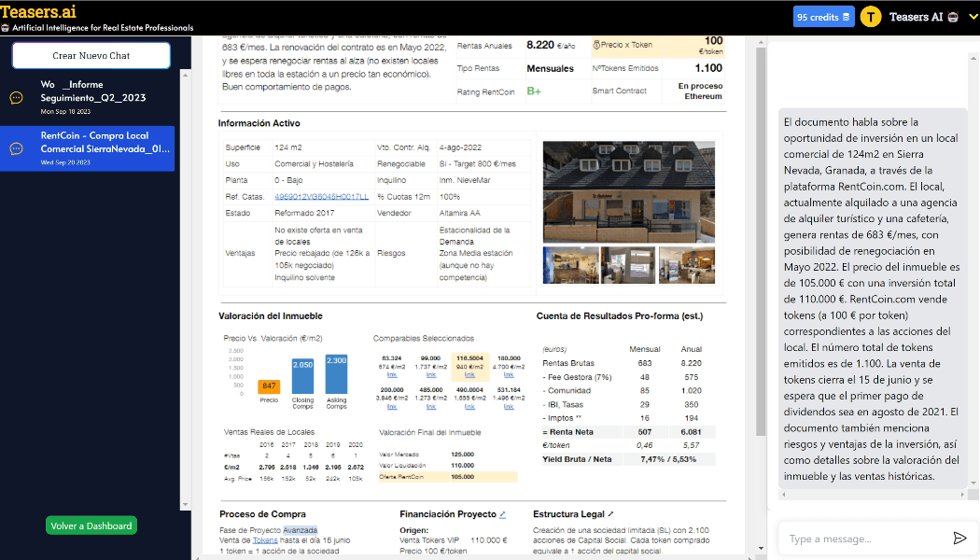Click the main building exterior photo

[629, 192]
